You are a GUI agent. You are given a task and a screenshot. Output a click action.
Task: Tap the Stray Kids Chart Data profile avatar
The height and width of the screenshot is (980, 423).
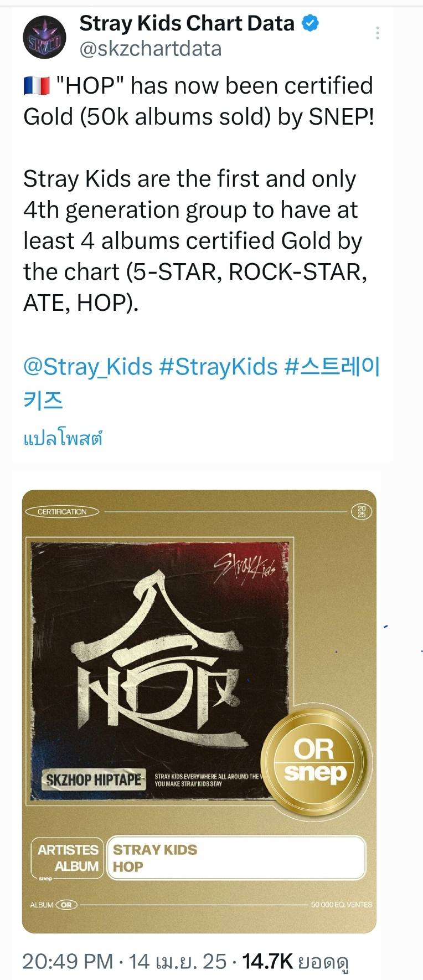(44, 38)
